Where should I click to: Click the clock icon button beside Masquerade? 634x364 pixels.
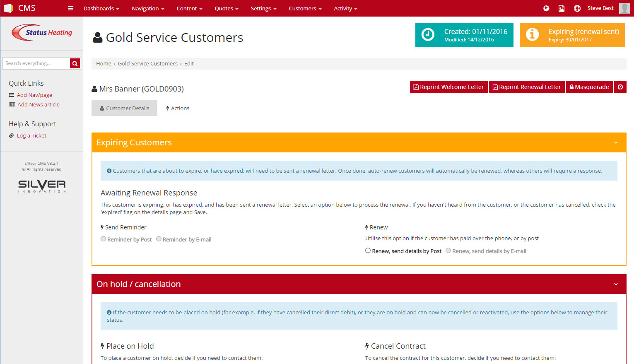pos(620,87)
